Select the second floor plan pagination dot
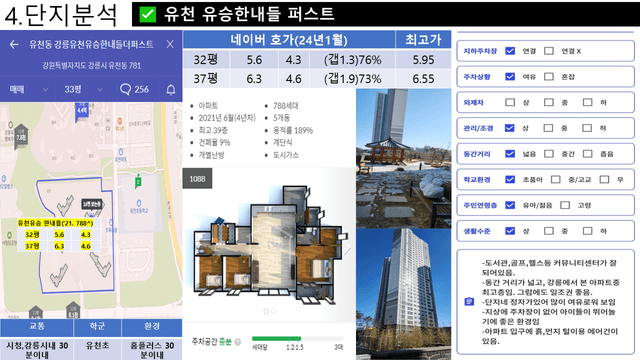Image resolution: width=640 pixels, height=360 pixels. point(274,311)
